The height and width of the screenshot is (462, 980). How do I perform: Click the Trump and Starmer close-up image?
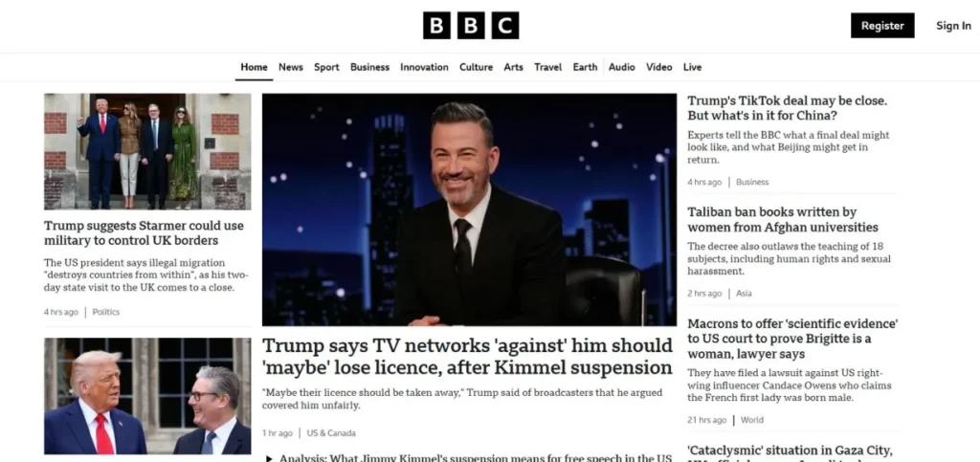point(147,396)
